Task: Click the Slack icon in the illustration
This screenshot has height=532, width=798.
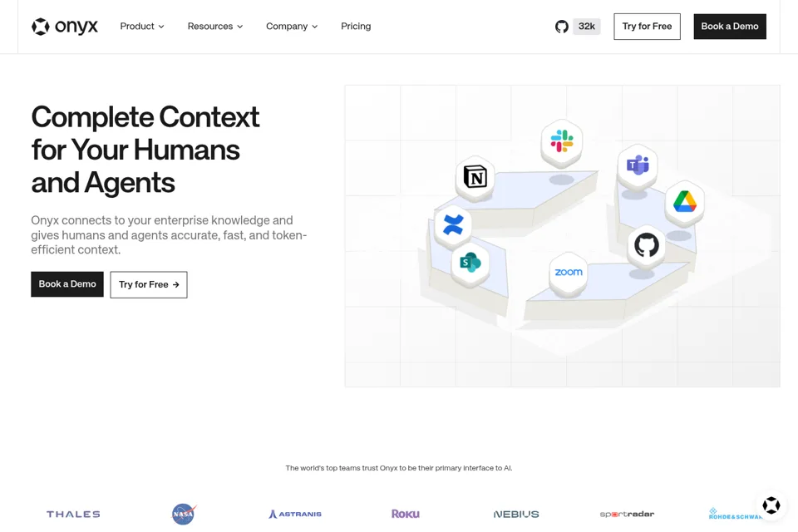Action: pyautogui.click(x=561, y=141)
